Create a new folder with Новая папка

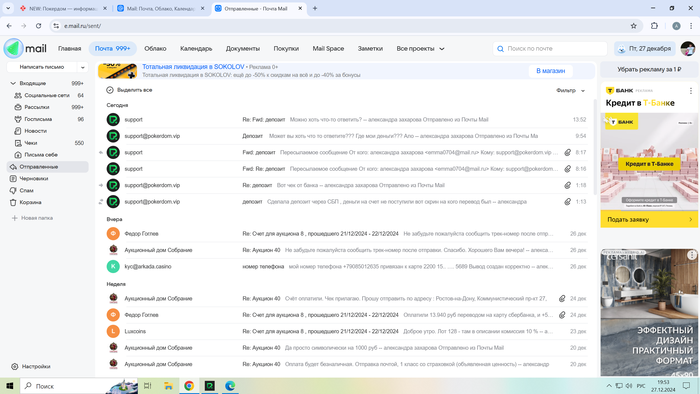pos(32,218)
